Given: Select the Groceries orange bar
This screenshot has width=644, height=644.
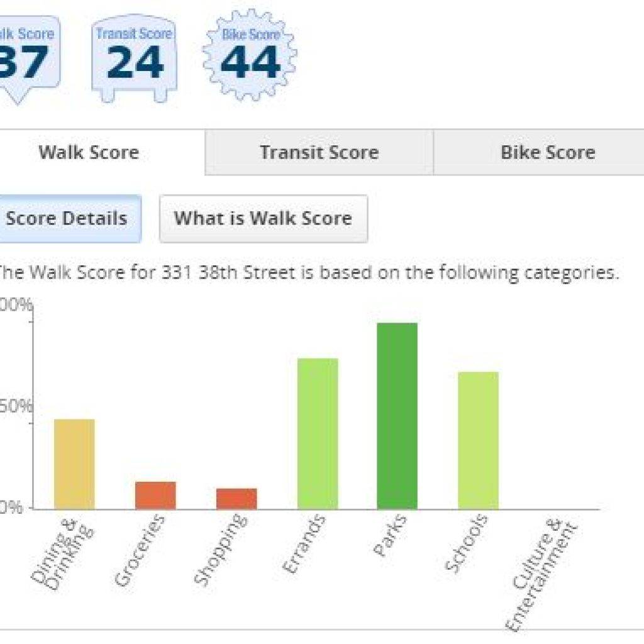Looking at the screenshot, I should tap(155, 496).
